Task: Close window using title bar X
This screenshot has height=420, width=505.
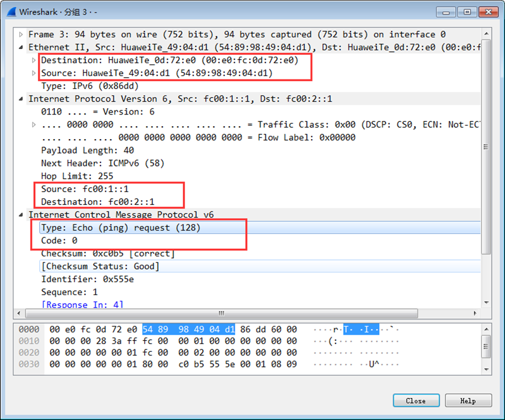Action: [489, 12]
